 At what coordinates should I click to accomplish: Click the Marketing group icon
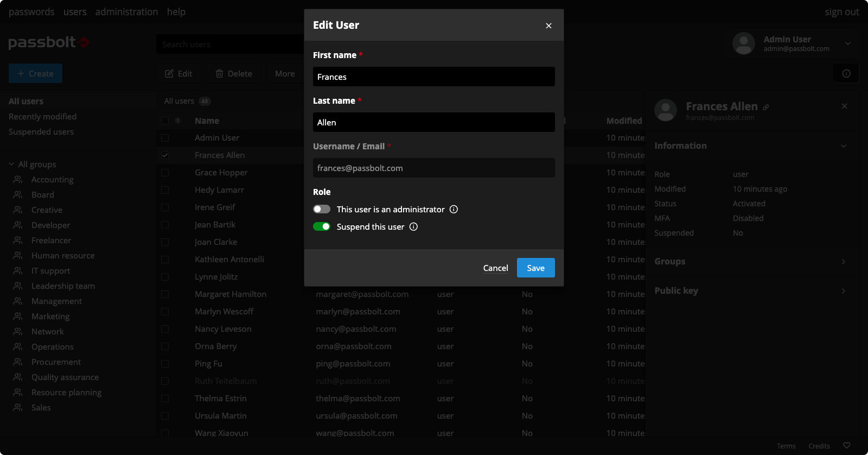point(18,316)
